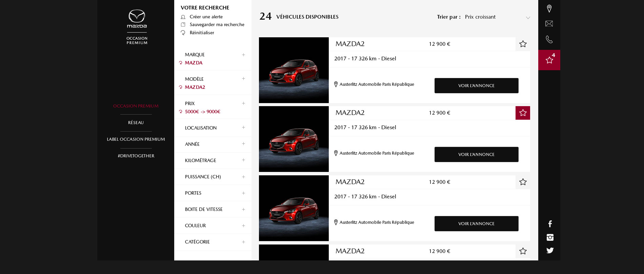The height and width of the screenshot is (274, 644).
Task: Click VOIR L'ANNONCE for third listing
Action: coord(476,224)
